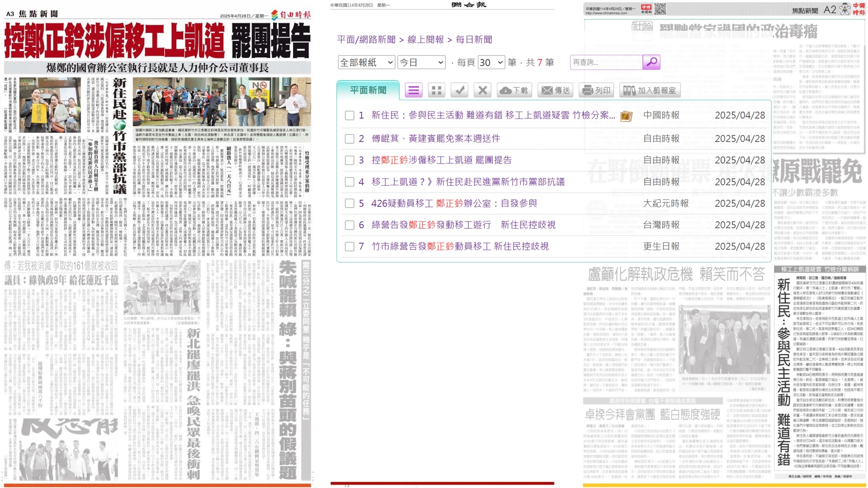The width and height of the screenshot is (868, 488).
Task: Open the 30 per-page count dropdown
Action: 491,62
